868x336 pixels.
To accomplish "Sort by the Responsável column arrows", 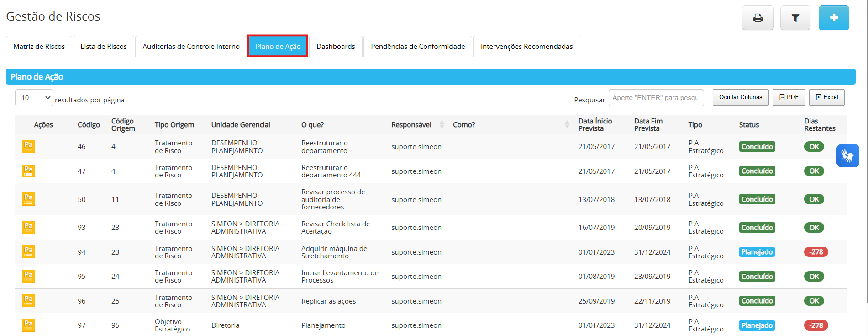I will 442,125.
